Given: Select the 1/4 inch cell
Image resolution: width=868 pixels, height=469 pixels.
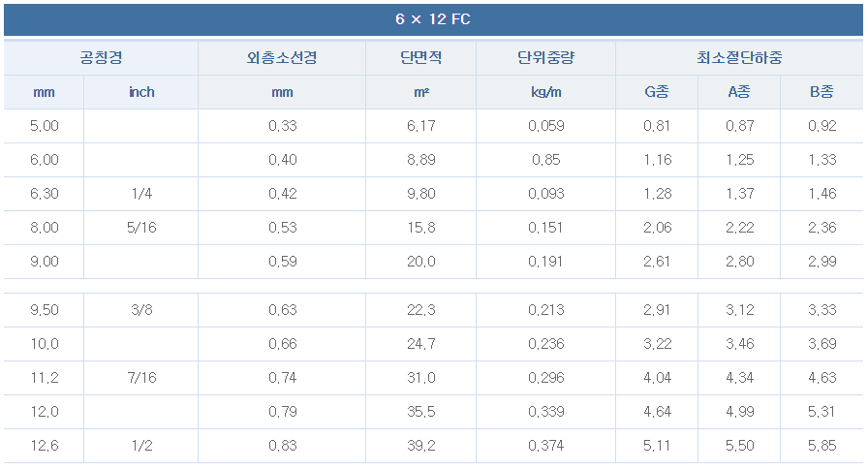Looking at the screenshot, I should click(141, 194).
